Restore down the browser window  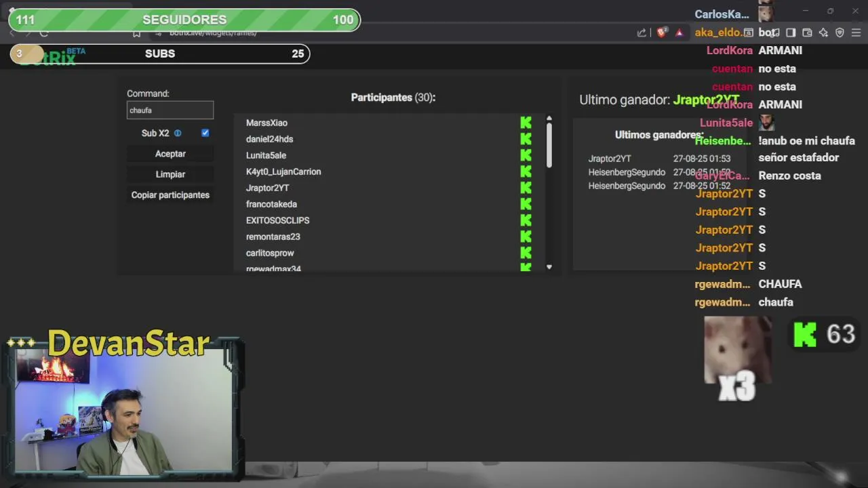(x=830, y=11)
